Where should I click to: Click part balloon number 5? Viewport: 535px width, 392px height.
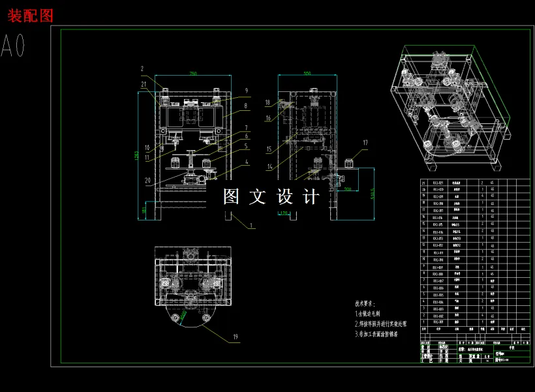246,146
